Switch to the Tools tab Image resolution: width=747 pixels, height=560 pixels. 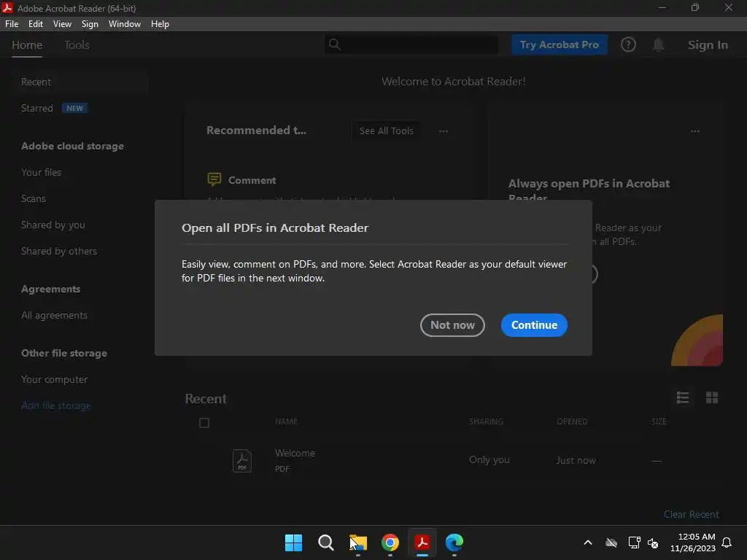click(x=77, y=44)
